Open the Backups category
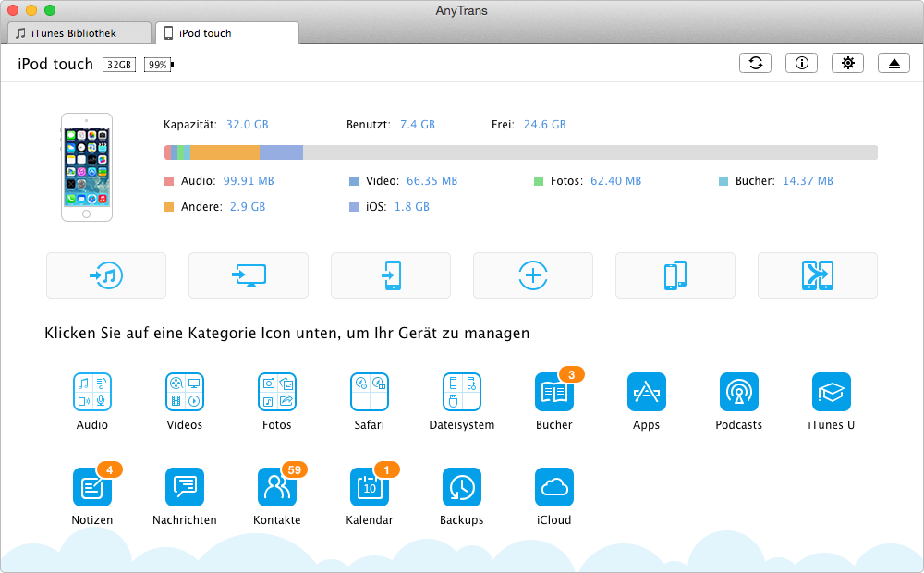Image resolution: width=924 pixels, height=573 pixels. [462, 487]
